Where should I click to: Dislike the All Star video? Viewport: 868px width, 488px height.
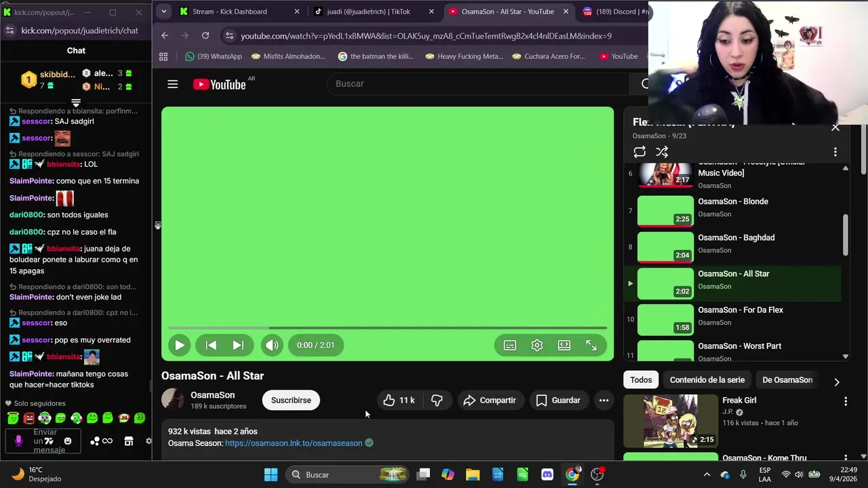(x=437, y=401)
